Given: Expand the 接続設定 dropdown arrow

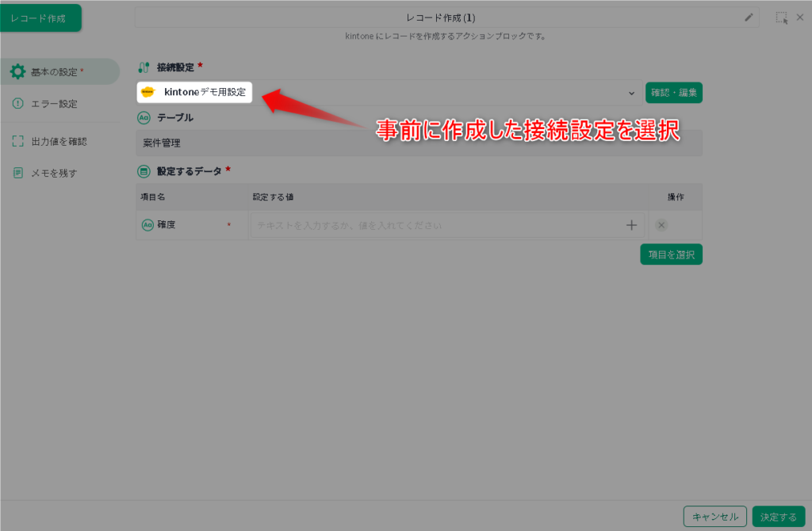Looking at the screenshot, I should [x=631, y=94].
